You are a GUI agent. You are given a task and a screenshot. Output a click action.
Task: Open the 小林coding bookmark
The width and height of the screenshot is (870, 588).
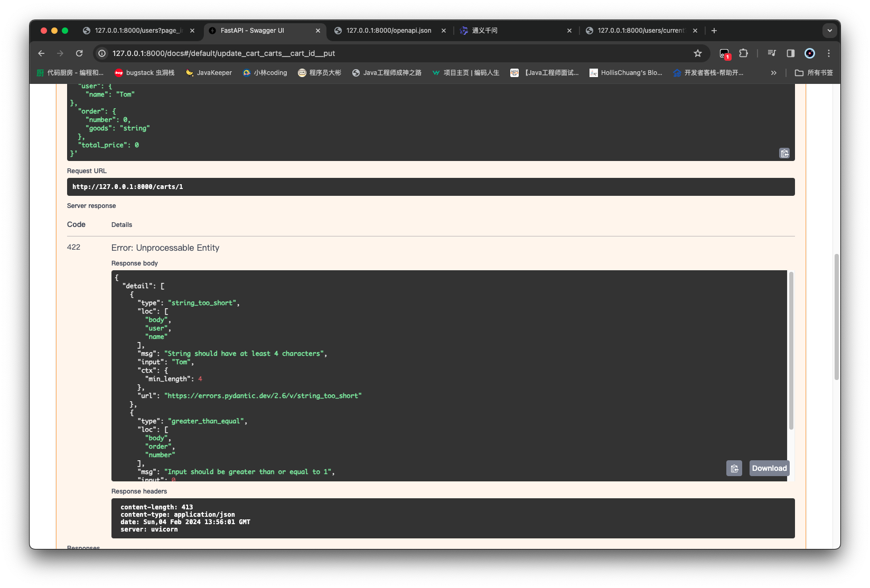[x=265, y=73]
